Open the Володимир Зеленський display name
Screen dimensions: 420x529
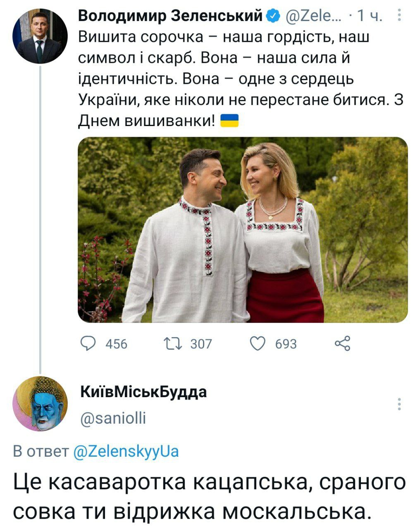pos(170,16)
